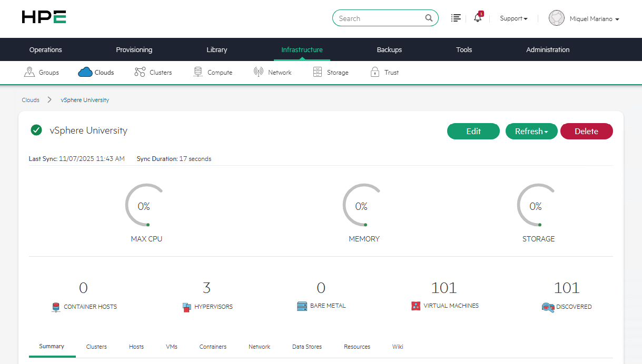
Task: Click the vSphere University page title
Action: click(88, 130)
